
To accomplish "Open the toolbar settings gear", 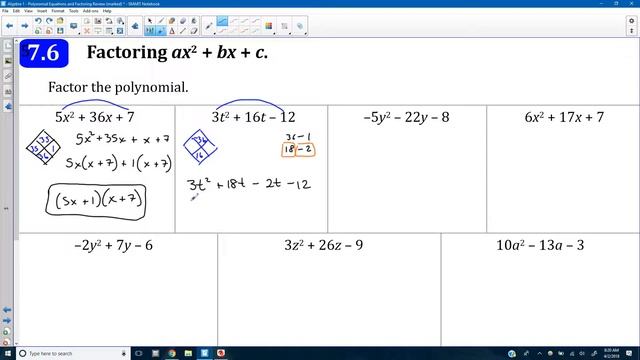I will tap(631, 21).
